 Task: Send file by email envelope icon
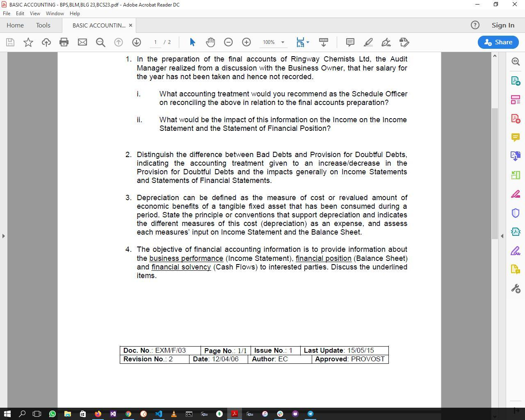click(82, 42)
